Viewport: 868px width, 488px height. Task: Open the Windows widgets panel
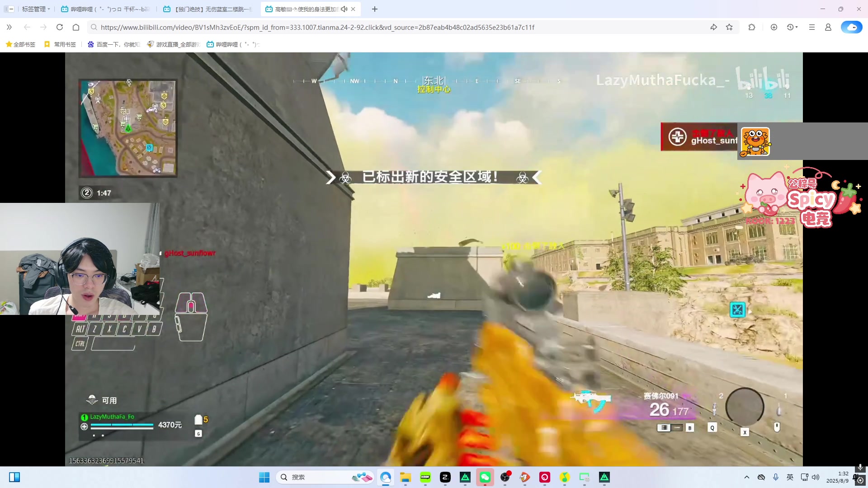14,477
